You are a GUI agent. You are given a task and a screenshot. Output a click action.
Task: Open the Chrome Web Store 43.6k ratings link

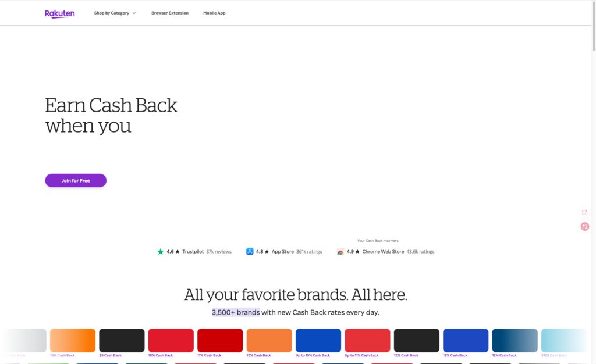click(x=420, y=252)
